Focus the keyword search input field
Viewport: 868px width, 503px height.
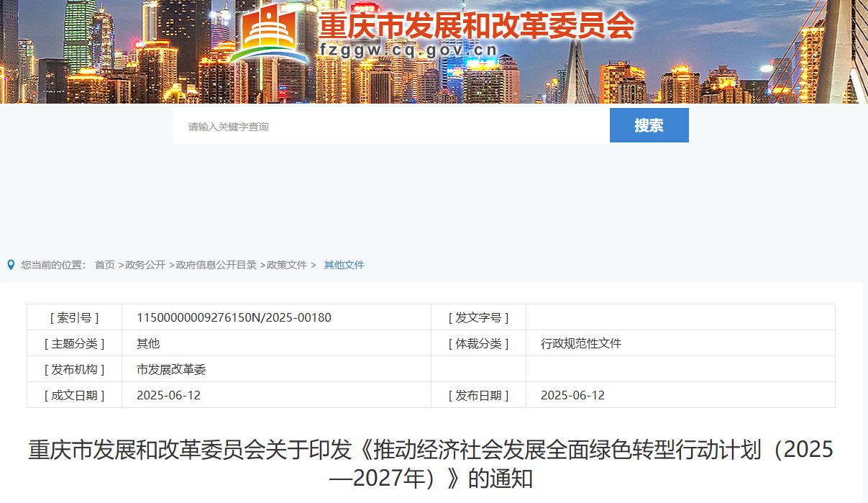coord(390,127)
